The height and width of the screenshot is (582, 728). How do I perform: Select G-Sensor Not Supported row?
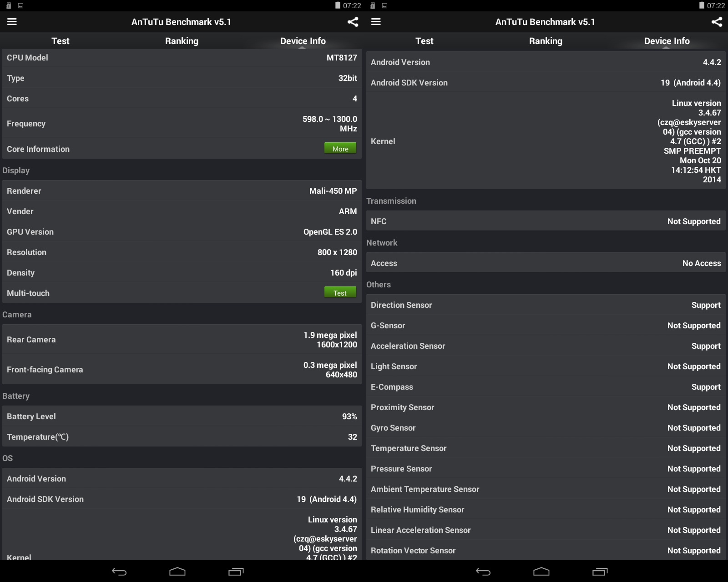pyautogui.click(x=546, y=326)
